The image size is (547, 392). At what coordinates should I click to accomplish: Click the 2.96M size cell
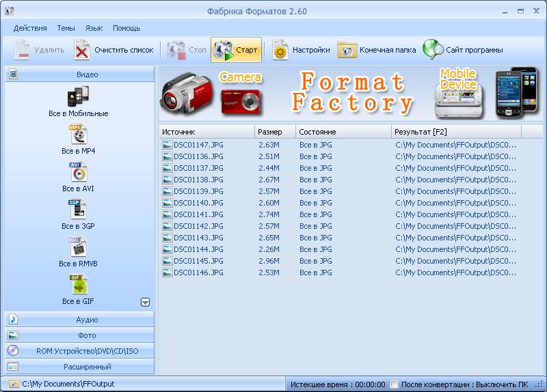269,261
